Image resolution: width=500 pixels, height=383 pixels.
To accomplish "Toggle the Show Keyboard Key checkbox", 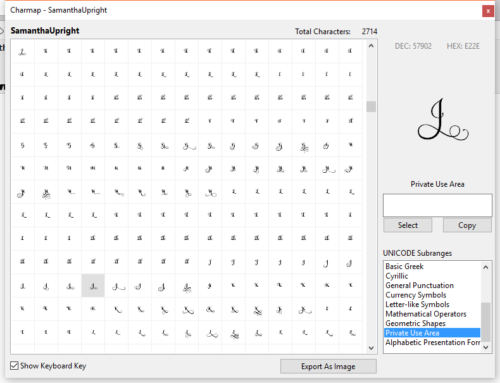I will [14, 366].
